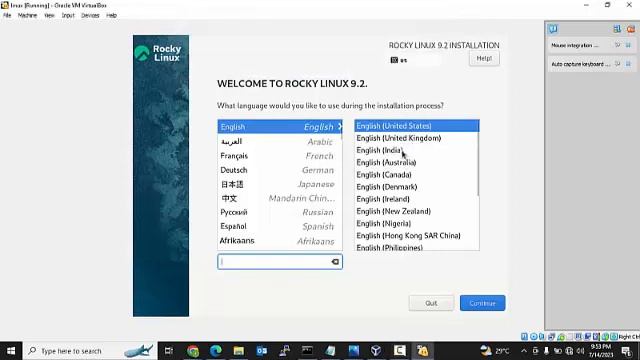Select Mandarin Chinese in the language list
Screen dimensions: 640x360
pyautogui.click(x=280, y=198)
